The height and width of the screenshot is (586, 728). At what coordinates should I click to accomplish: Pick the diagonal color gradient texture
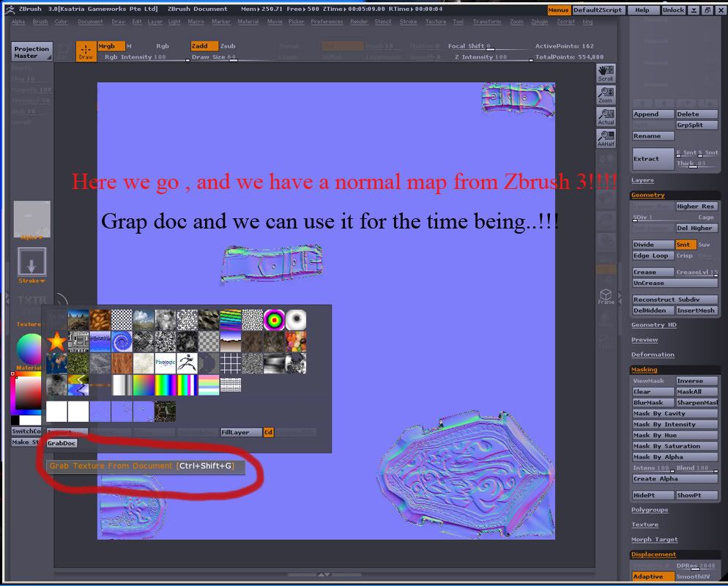point(144,385)
